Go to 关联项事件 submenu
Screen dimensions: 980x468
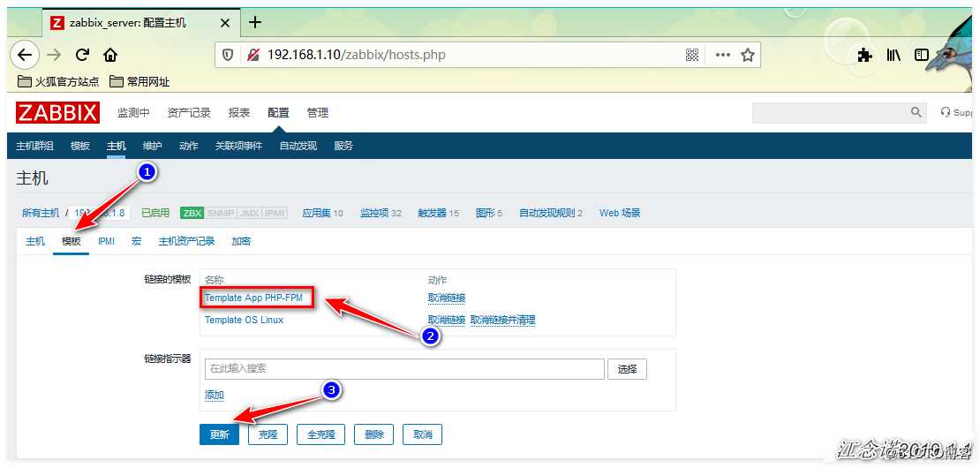[238, 146]
